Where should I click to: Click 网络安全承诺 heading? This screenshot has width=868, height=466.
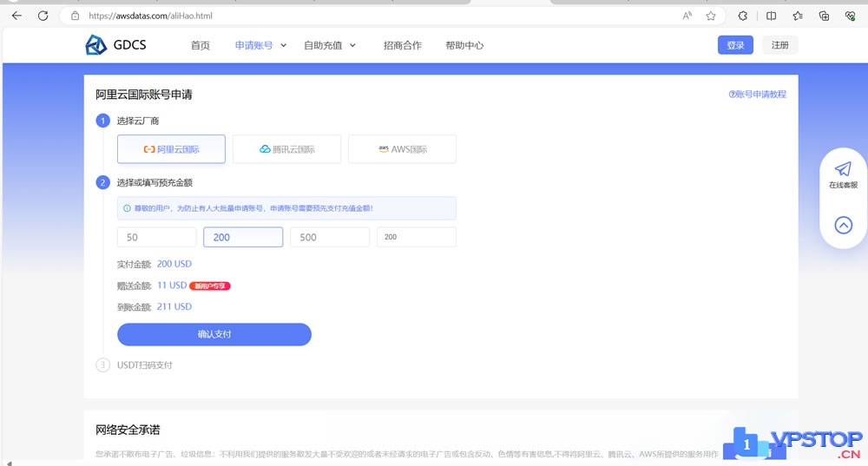(128, 430)
